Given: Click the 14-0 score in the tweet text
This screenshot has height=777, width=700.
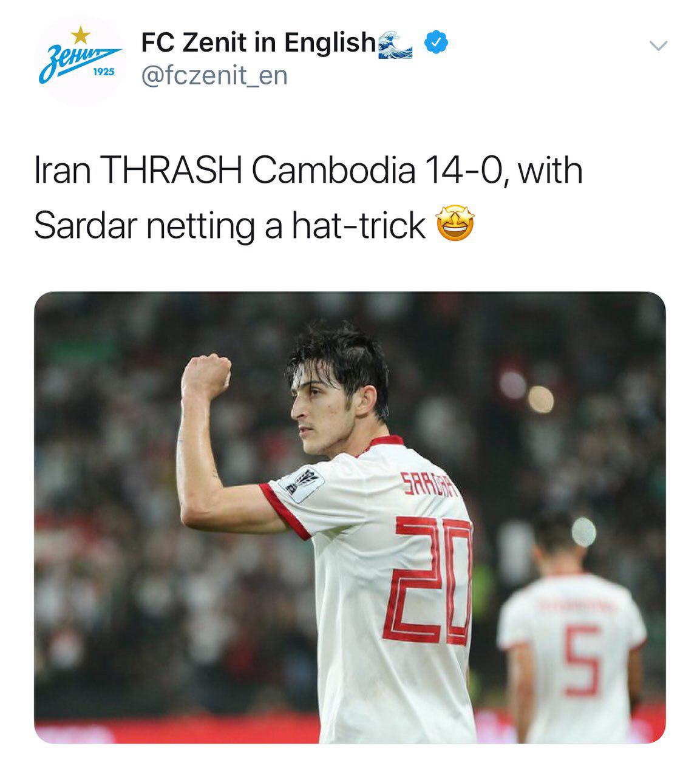Looking at the screenshot, I should pyautogui.click(x=464, y=172).
